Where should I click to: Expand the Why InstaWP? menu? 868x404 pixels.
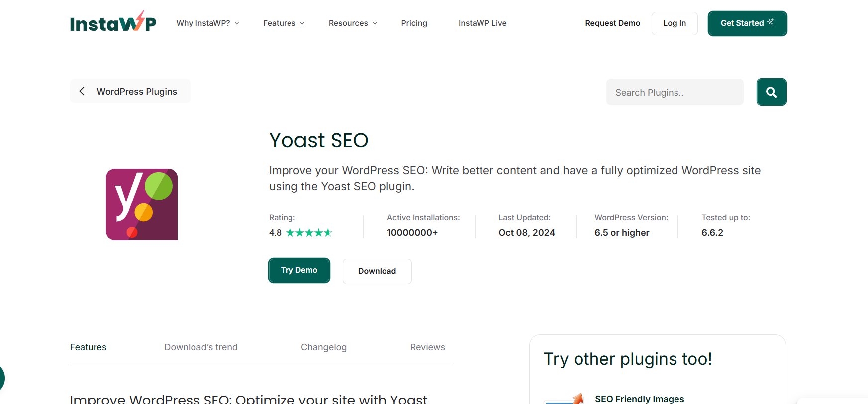(x=207, y=23)
